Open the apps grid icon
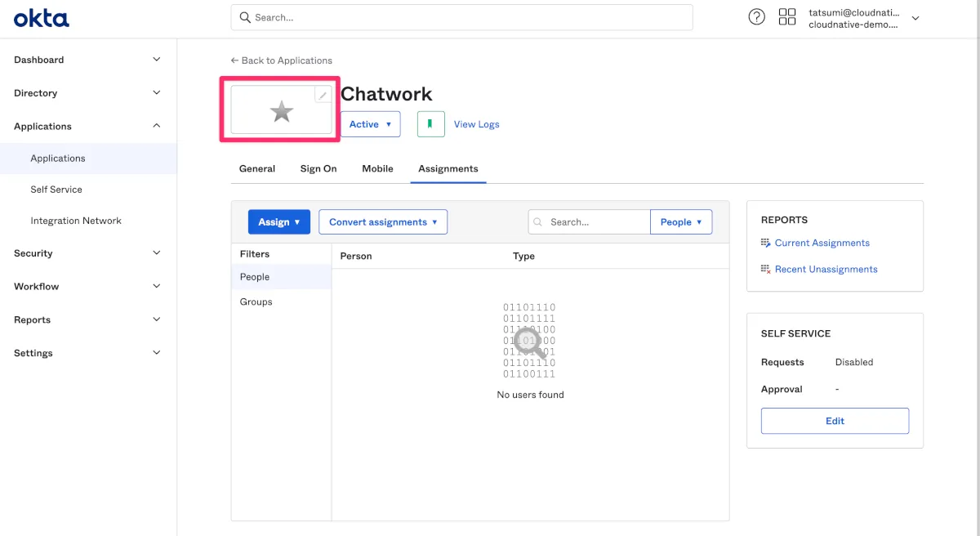This screenshot has height=536, width=980. click(787, 17)
